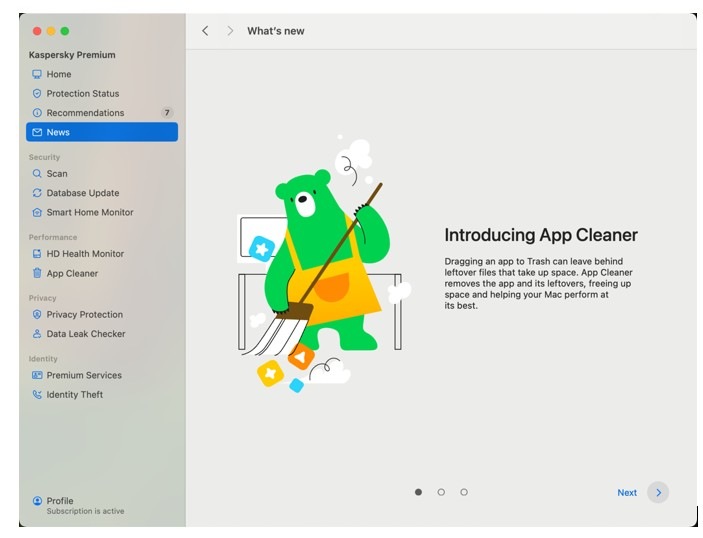This screenshot has height=538, width=703.
Task: Click the green full-screen window button
Action: point(65,31)
